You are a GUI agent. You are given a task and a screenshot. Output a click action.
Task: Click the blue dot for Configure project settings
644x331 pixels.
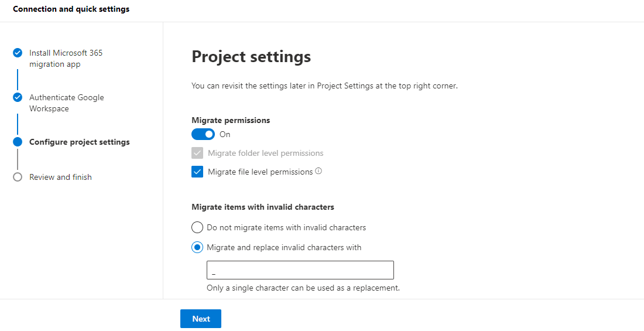pos(18,142)
